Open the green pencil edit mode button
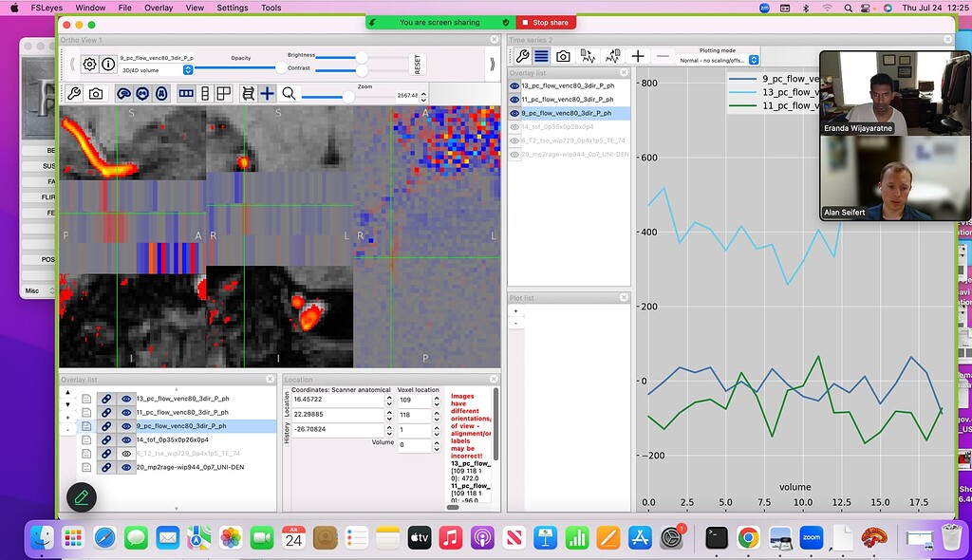972x560 pixels. (x=81, y=497)
